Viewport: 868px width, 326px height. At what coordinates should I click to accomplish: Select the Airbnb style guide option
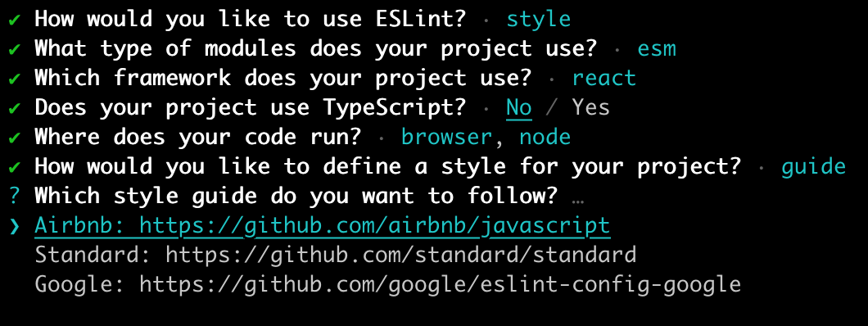[x=322, y=226]
